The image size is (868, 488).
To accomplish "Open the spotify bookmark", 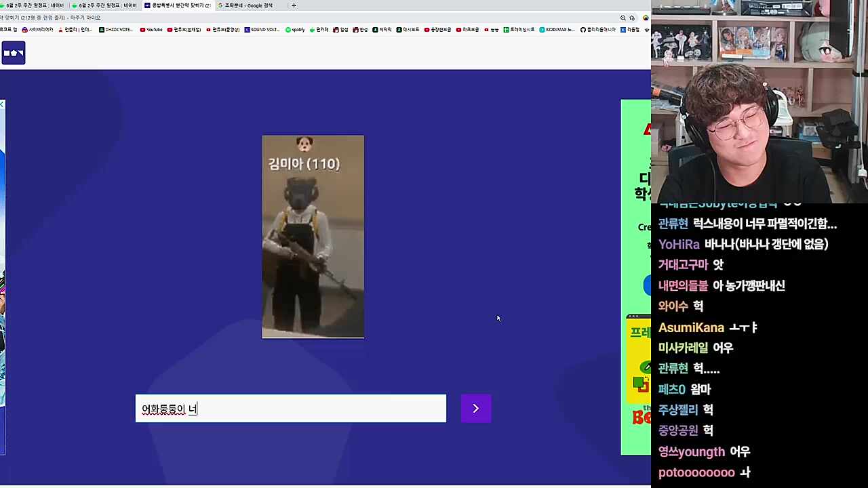I will (295, 30).
